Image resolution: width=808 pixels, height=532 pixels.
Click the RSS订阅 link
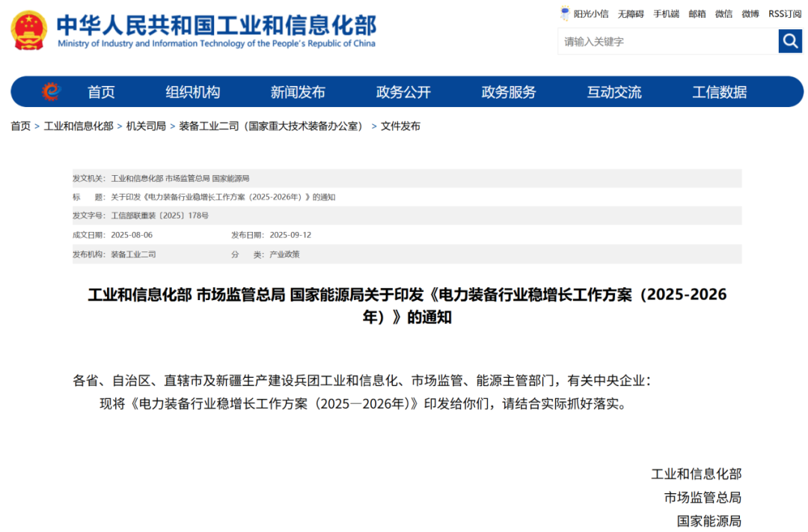click(785, 14)
